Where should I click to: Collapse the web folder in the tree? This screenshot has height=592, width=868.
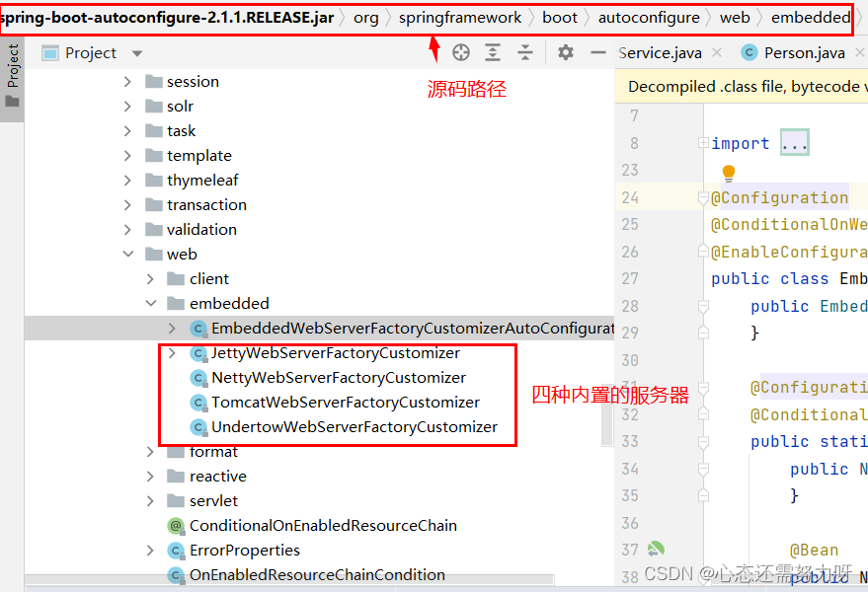pos(126,254)
